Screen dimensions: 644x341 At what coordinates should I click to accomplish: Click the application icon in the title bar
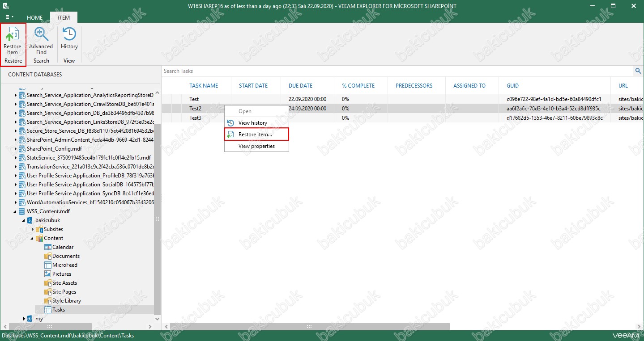[x=5, y=6]
